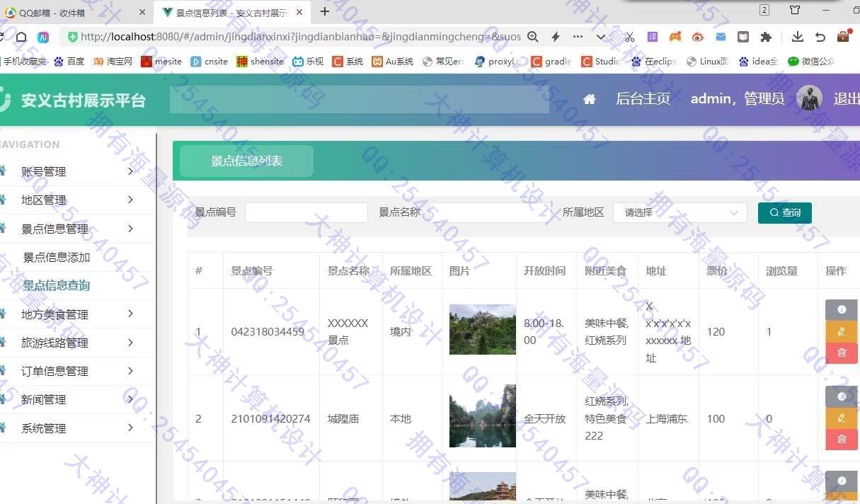Screen dimensions: 860x504
Task: Edit the 城隍庙 row with the pencil button
Action: point(841,418)
